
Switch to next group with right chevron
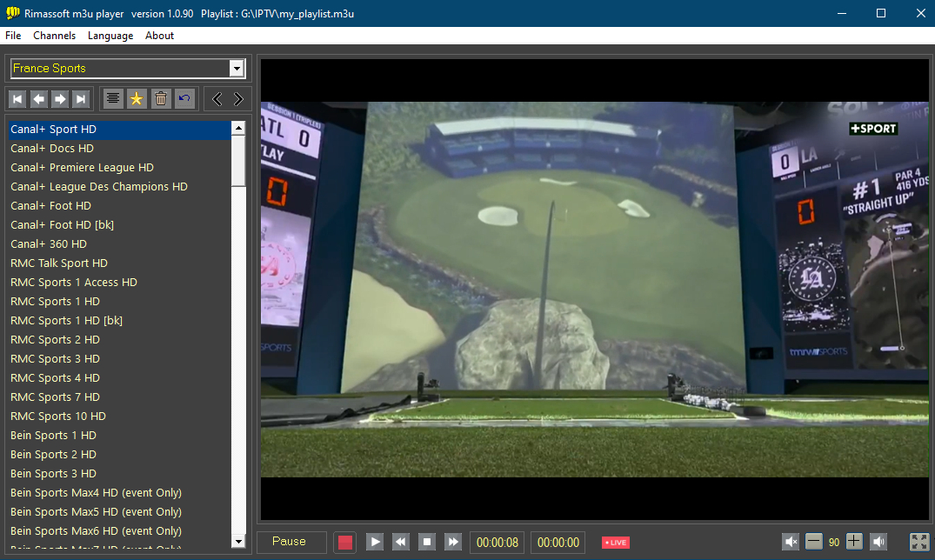[x=238, y=99]
